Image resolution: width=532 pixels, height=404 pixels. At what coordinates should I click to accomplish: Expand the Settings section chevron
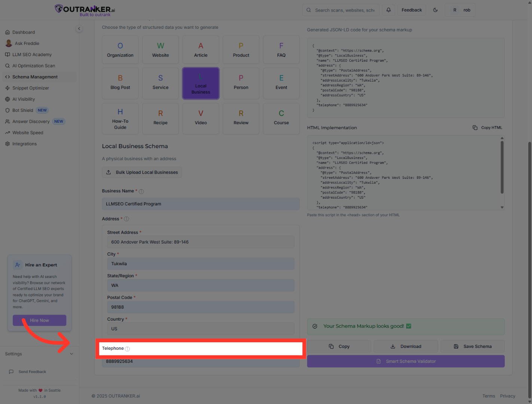pyautogui.click(x=71, y=354)
